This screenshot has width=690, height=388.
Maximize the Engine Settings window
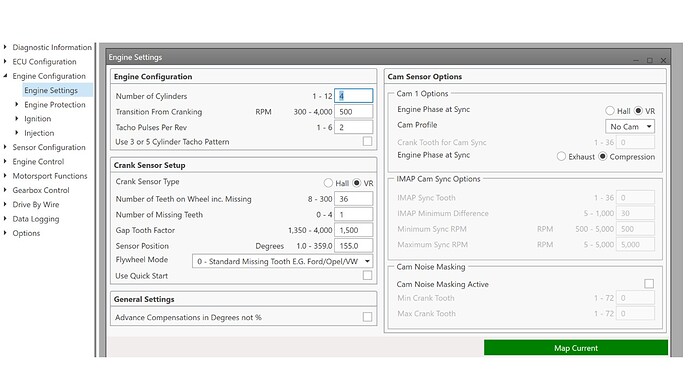pos(650,60)
